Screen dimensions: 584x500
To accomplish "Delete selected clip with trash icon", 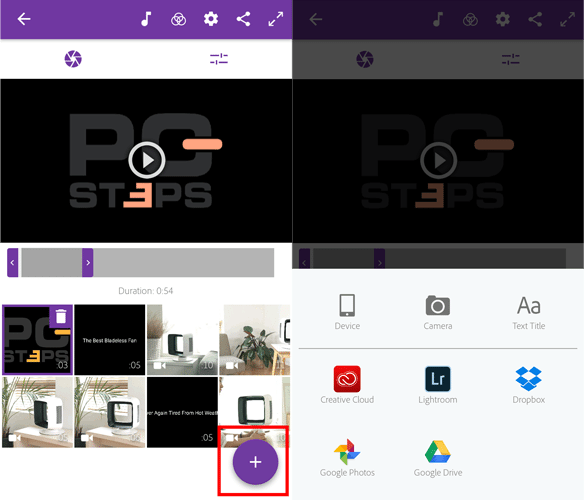I will (x=61, y=317).
